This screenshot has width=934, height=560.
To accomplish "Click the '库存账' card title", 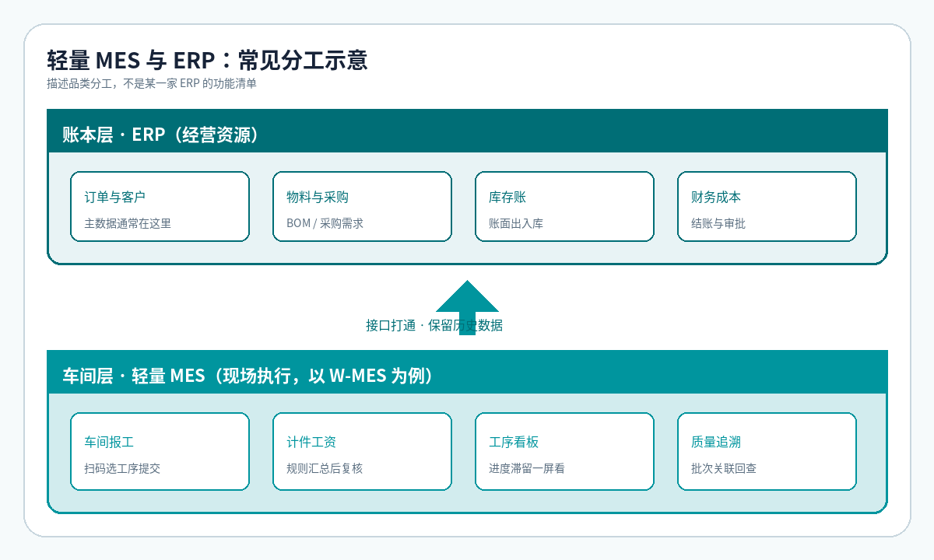I will coord(507,198).
